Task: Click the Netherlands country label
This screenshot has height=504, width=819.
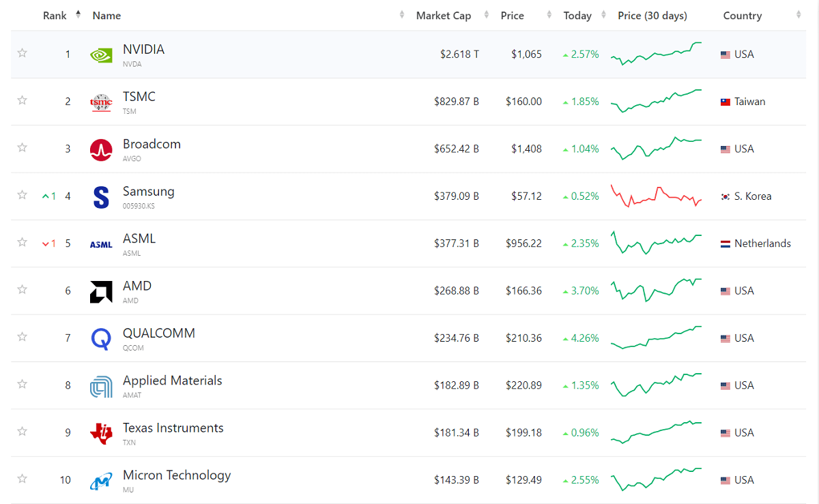Action: pos(762,243)
